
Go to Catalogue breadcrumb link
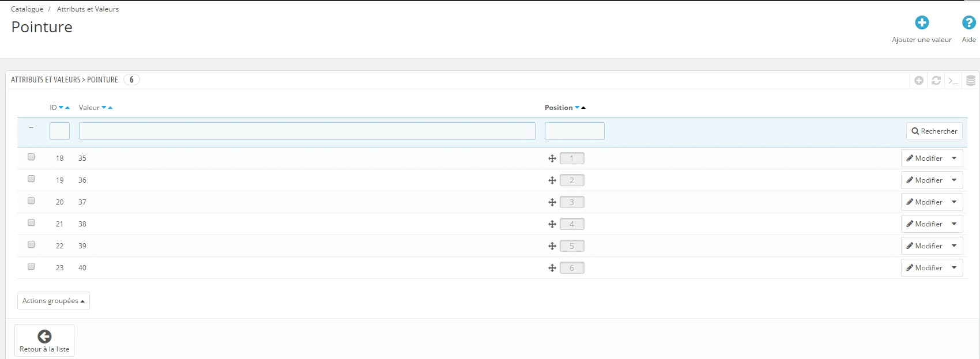point(27,9)
